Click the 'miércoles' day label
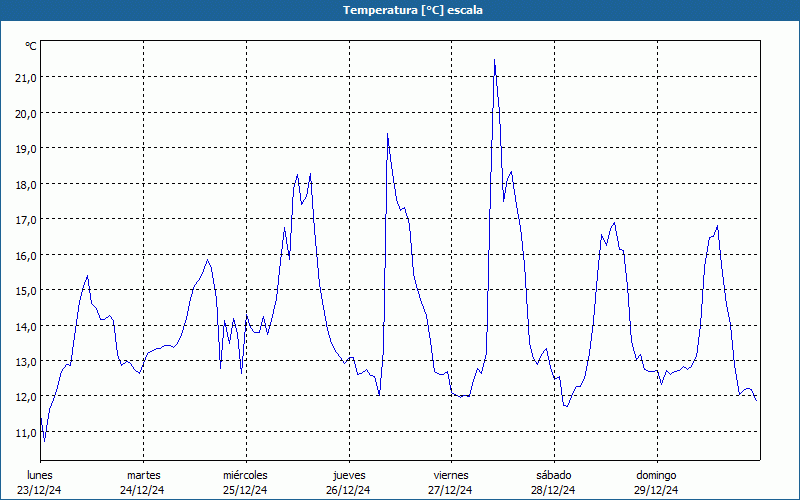The image size is (800, 500). pos(245,475)
